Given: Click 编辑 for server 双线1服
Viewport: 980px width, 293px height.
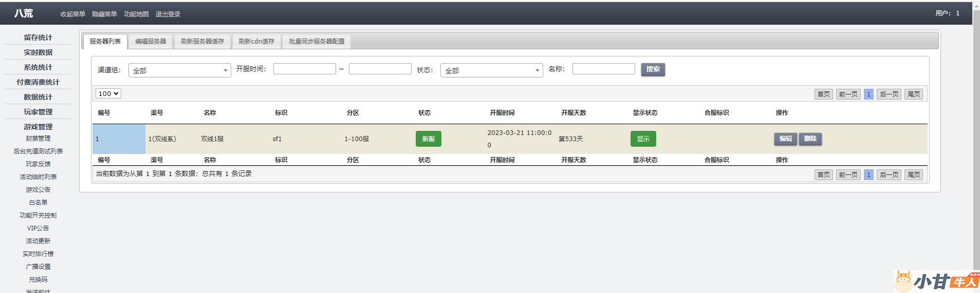Looking at the screenshot, I should coord(785,139).
